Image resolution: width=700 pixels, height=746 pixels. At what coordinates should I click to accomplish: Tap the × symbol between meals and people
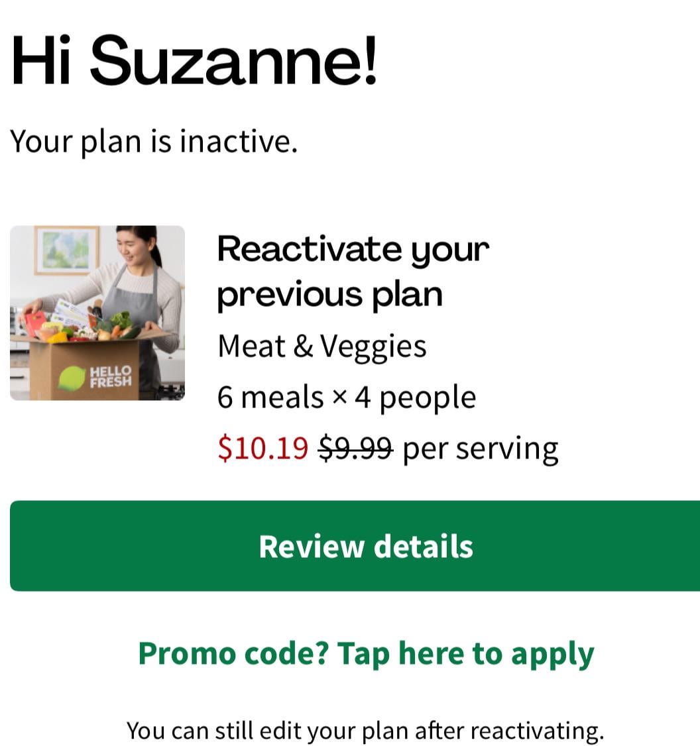point(339,398)
